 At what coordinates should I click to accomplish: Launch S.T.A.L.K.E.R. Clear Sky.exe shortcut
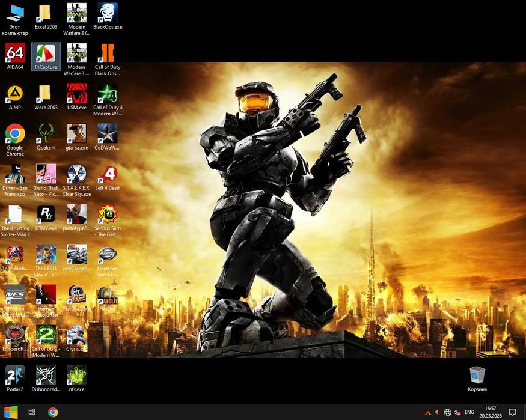click(x=77, y=180)
